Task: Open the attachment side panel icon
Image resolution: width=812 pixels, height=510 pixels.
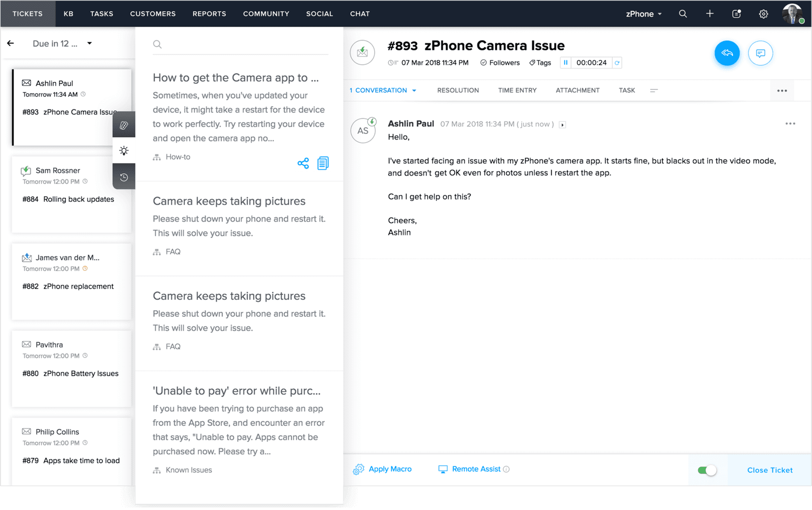Action: 124,125
